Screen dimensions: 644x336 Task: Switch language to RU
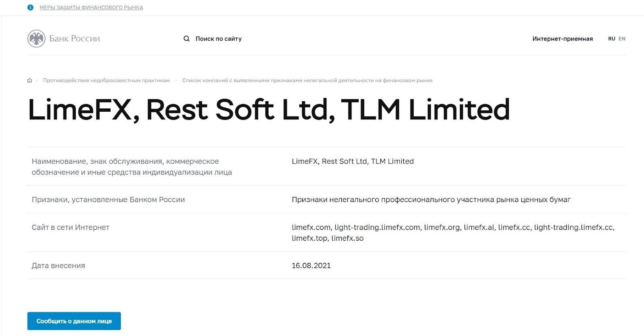611,39
